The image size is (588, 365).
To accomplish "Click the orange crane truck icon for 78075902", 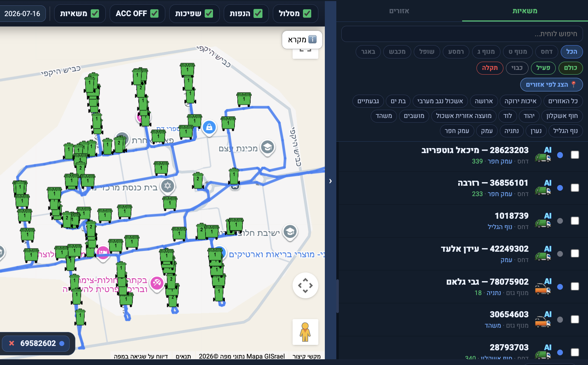I will (x=543, y=289).
